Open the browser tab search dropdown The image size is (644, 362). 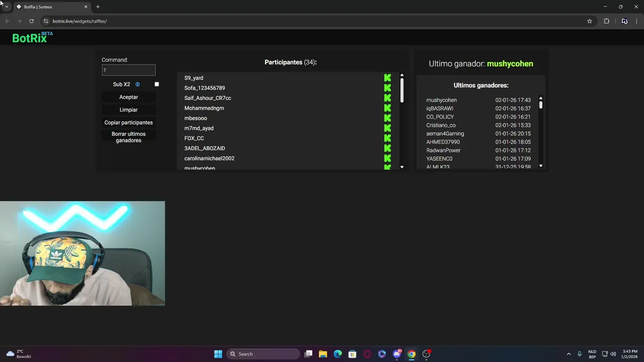point(6,7)
